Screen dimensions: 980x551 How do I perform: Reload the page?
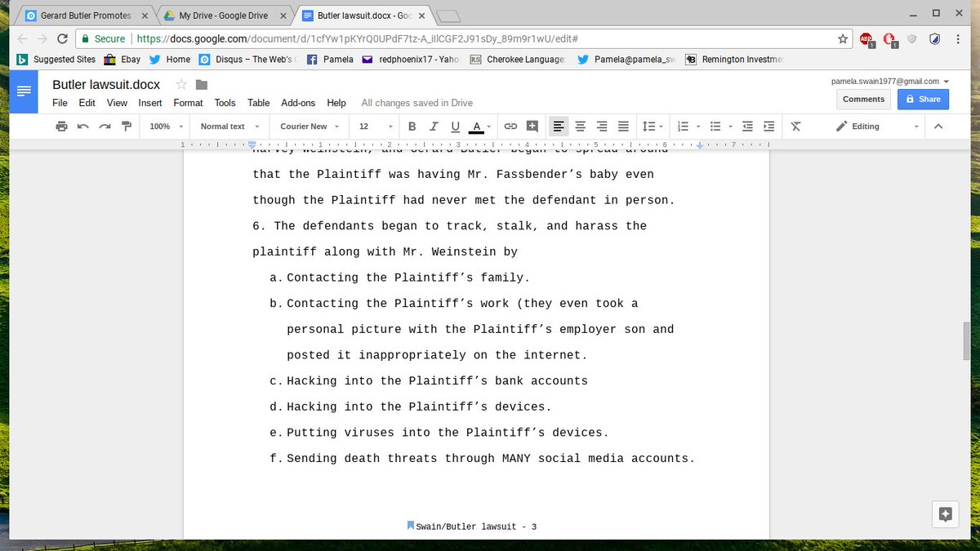63,38
